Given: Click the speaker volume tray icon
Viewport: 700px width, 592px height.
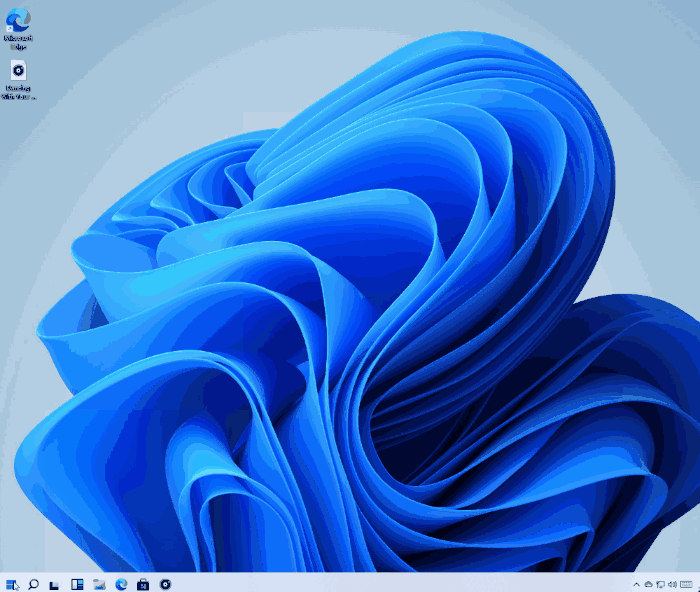Looking at the screenshot, I should [x=673, y=584].
